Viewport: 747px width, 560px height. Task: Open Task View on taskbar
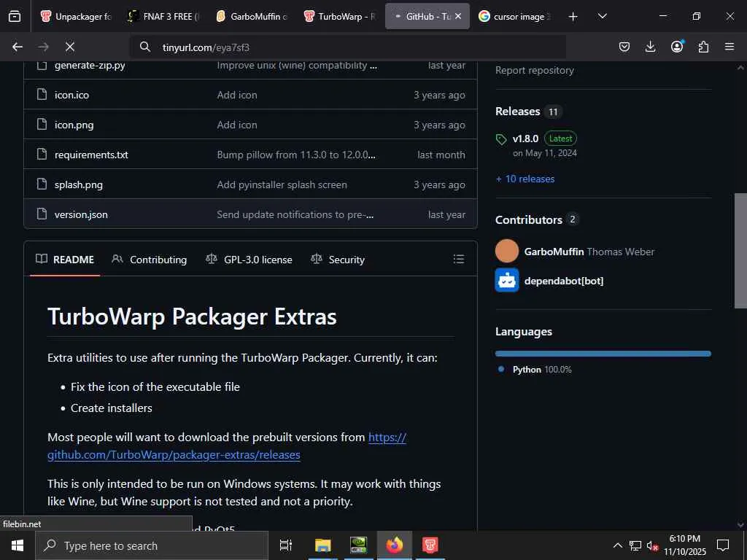(x=286, y=545)
